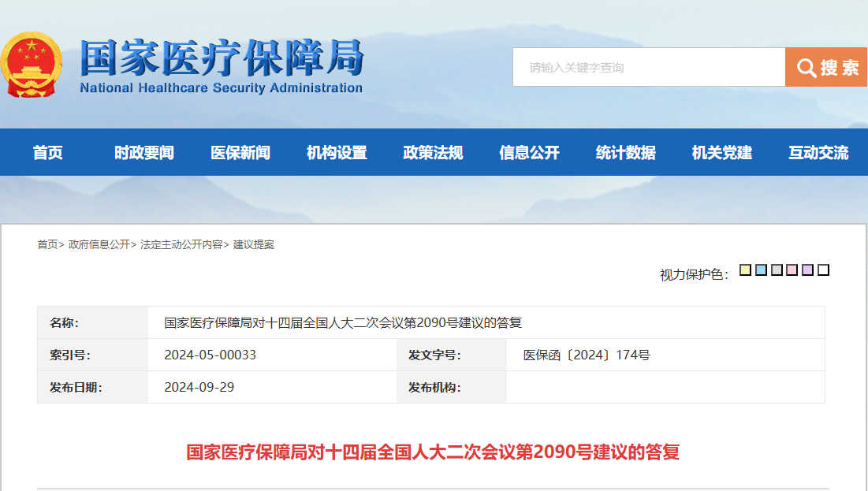The width and height of the screenshot is (868, 491).
Task: Pick the white eye-protection color swatch
Action: point(823,270)
